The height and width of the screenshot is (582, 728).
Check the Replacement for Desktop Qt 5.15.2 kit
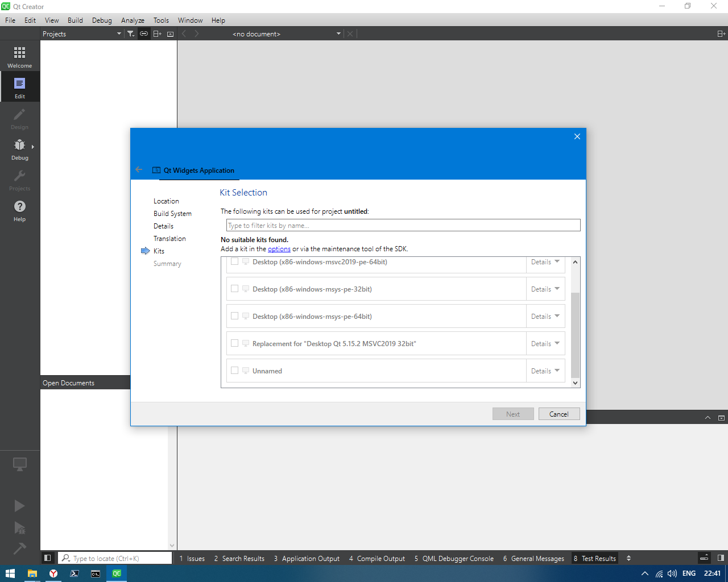click(x=234, y=343)
